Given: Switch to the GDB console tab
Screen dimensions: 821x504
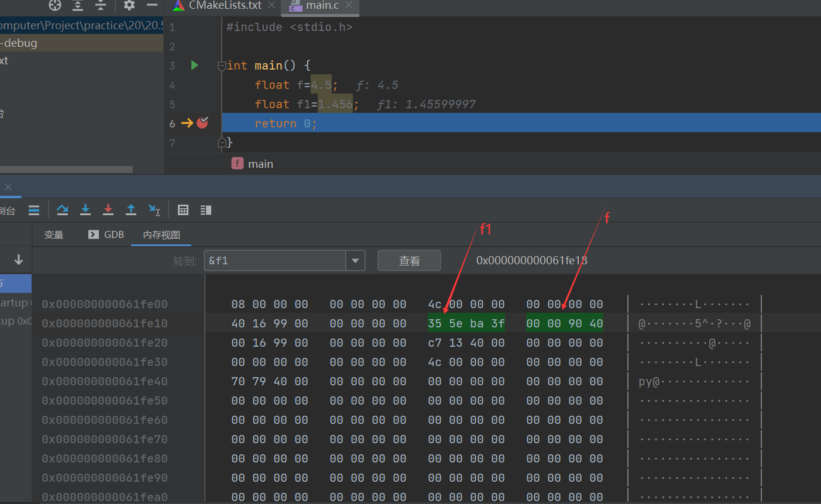Looking at the screenshot, I should (x=106, y=234).
